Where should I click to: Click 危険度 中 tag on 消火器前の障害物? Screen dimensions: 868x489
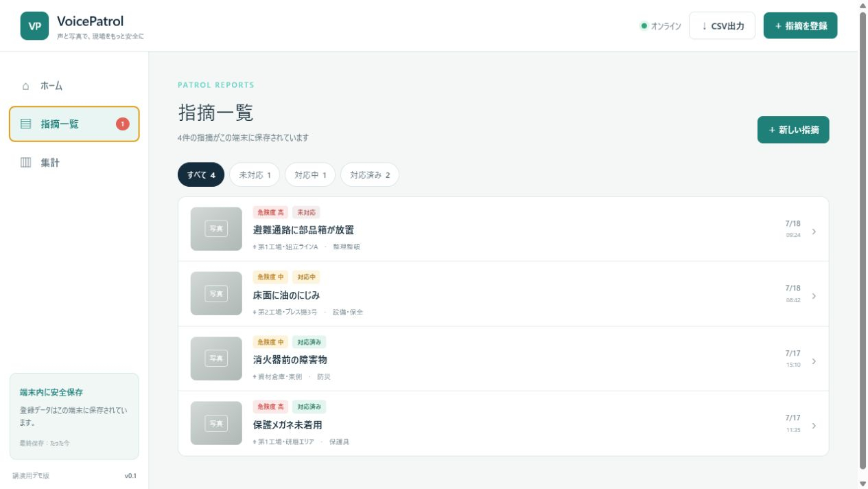point(270,342)
